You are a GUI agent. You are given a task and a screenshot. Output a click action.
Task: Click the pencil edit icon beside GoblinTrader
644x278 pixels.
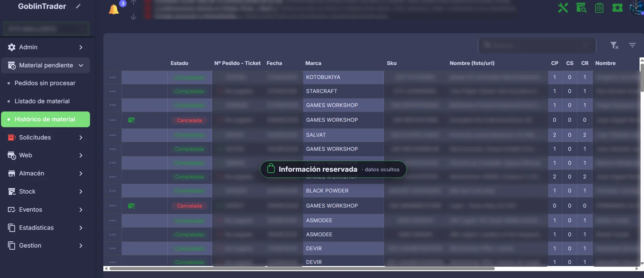(x=78, y=6)
